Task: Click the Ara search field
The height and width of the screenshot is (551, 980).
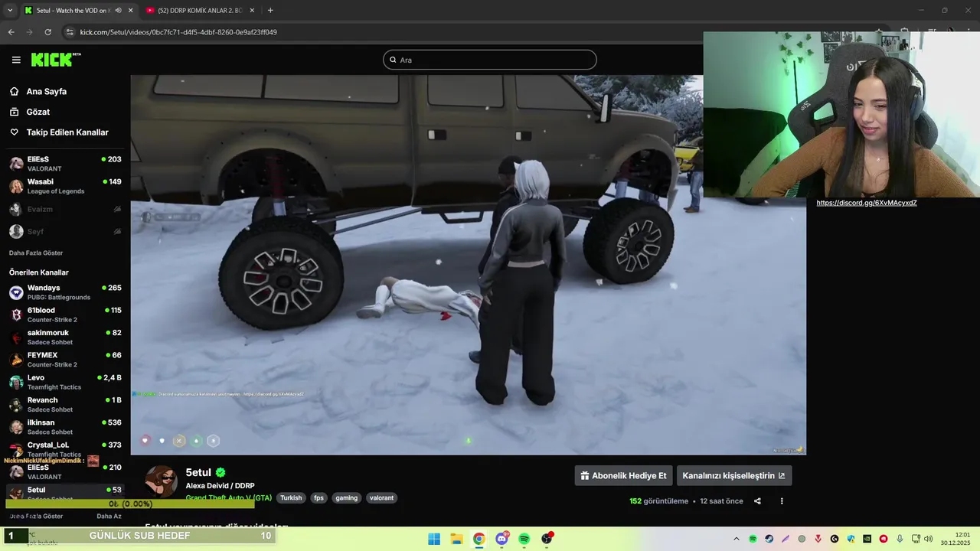Action: 490,60
